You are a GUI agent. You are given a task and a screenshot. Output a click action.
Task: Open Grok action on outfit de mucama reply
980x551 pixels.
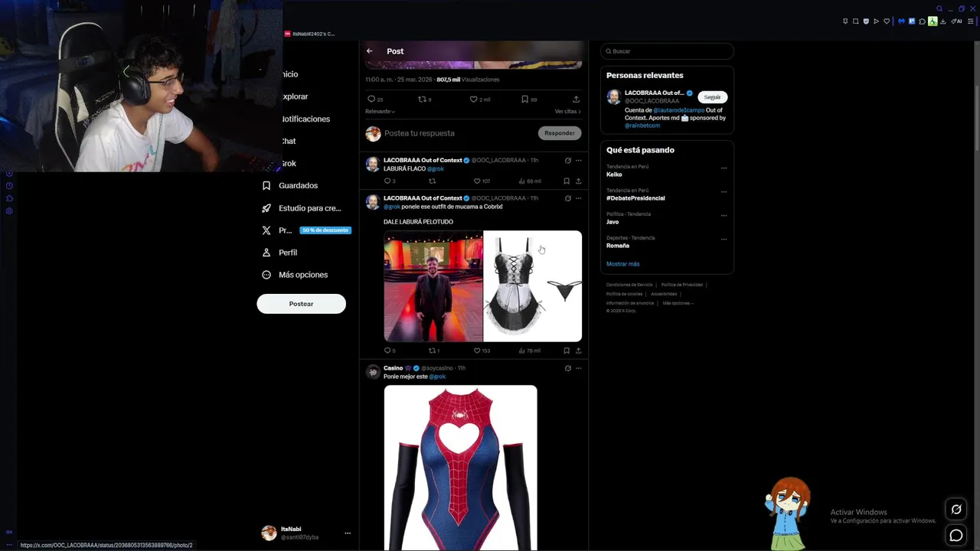click(x=567, y=198)
